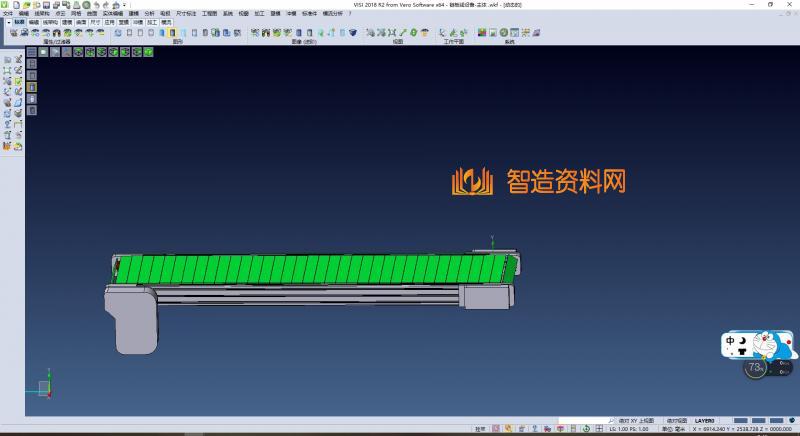Open the quick access toolbar customize arrow
This screenshot has width=800, height=436.
pyautogui.click(x=124, y=5)
